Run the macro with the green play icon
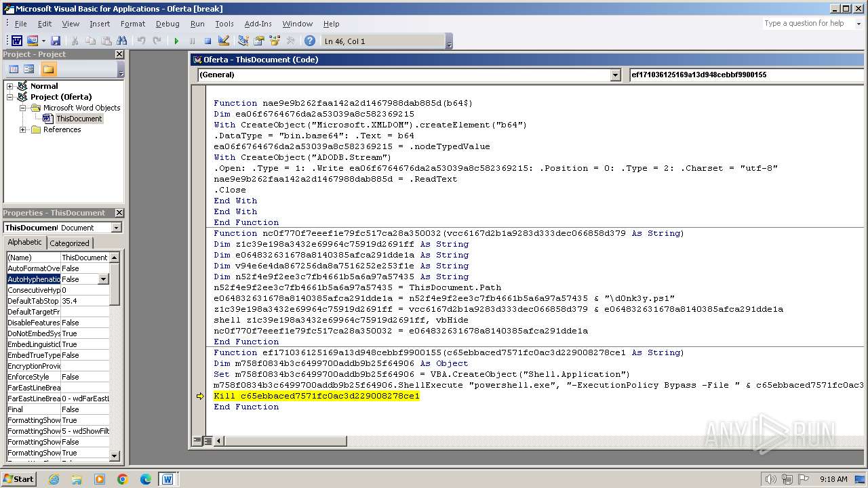 point(176,41)
